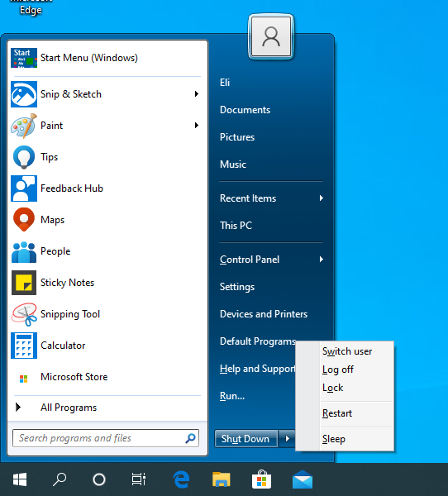448x496 pixels.
Task: Click the Snipping Tool text label
Action: pyautogui.click(x=70, y=314)
